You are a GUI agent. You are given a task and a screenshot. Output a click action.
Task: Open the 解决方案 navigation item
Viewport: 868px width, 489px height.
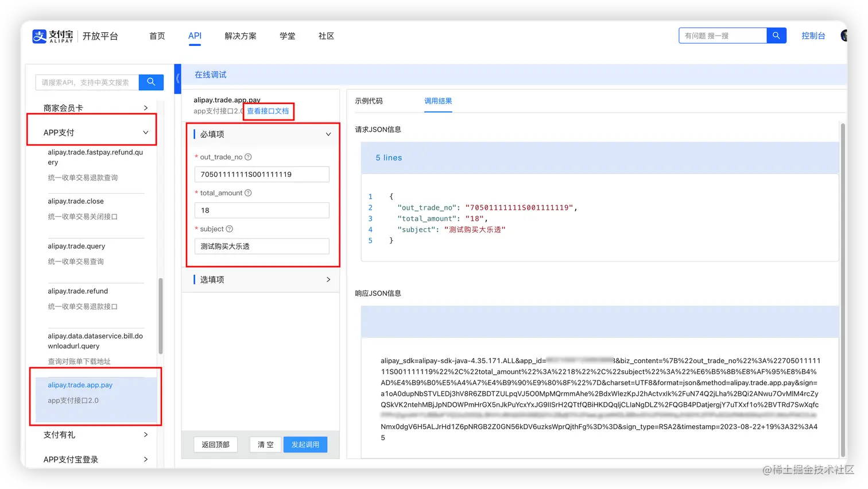coord(241,36)
